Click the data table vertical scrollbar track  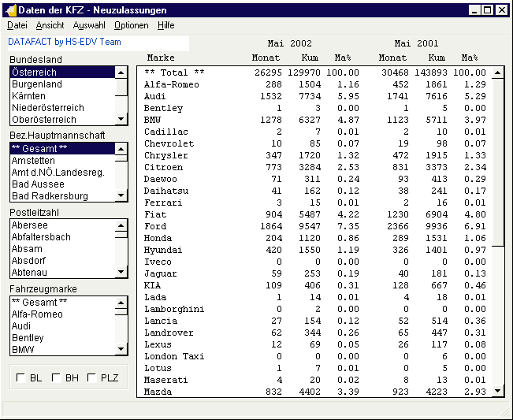pyautogui.click(x=497, y=315)
